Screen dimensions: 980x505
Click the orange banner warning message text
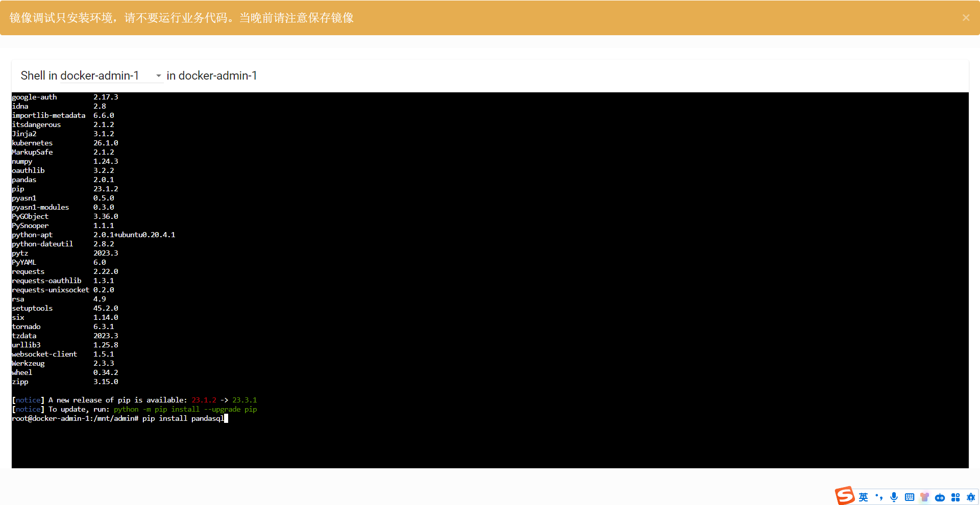pyautogui.click(x=181, y=18)
